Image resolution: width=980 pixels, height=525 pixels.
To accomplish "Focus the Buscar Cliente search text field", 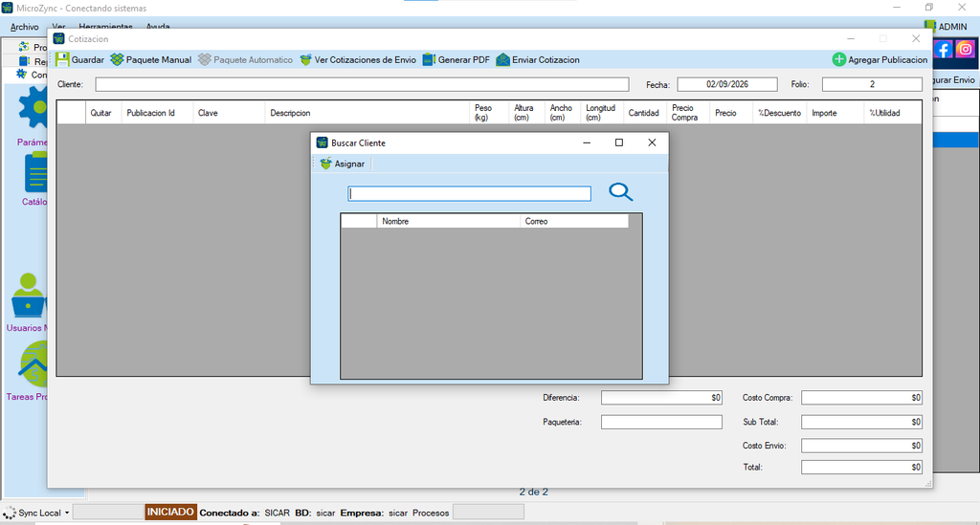I will (469, 193).
